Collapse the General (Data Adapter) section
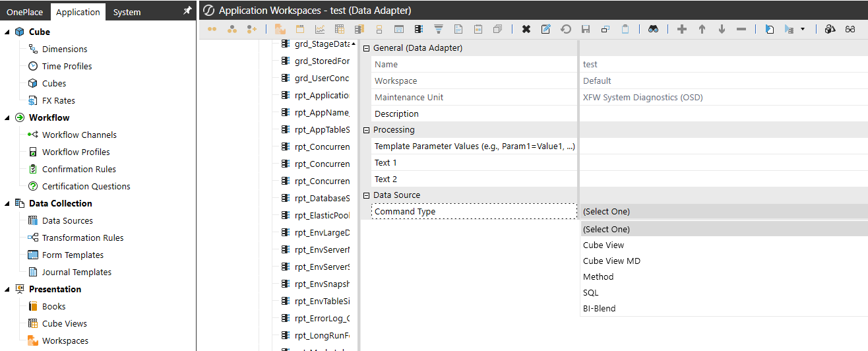Screen dimensions: 868x351 coord(367,48)
